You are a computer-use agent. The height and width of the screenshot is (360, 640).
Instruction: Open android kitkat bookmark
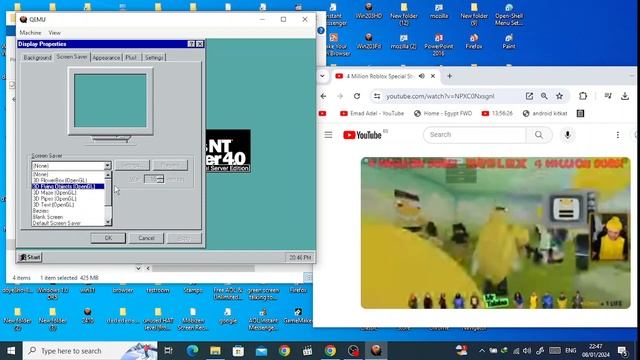(545, 113)
